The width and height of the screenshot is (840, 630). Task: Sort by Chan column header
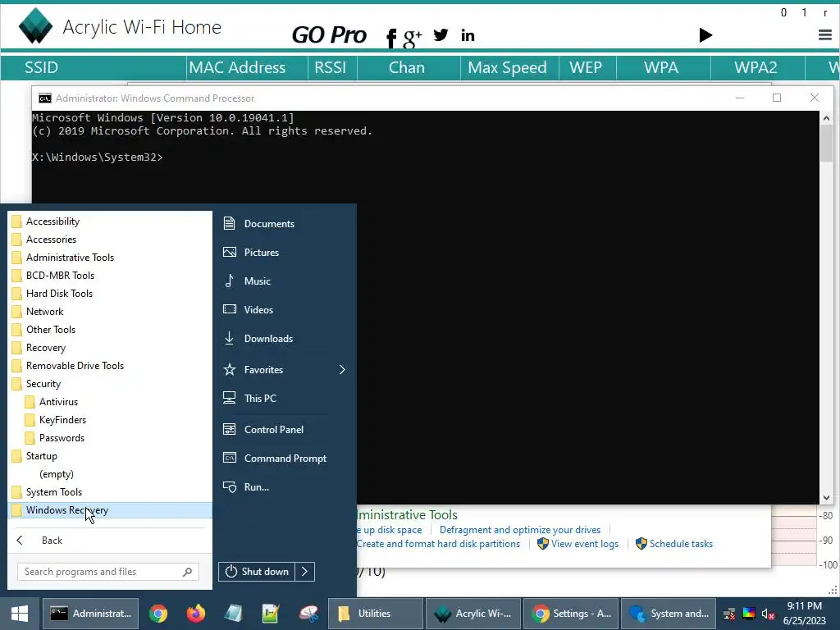(407, 67)
